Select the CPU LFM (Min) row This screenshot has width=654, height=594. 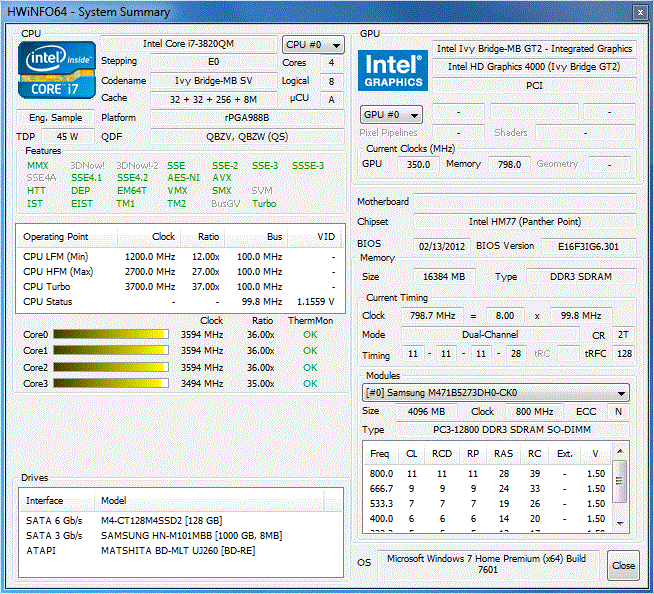tap(180, 257)
